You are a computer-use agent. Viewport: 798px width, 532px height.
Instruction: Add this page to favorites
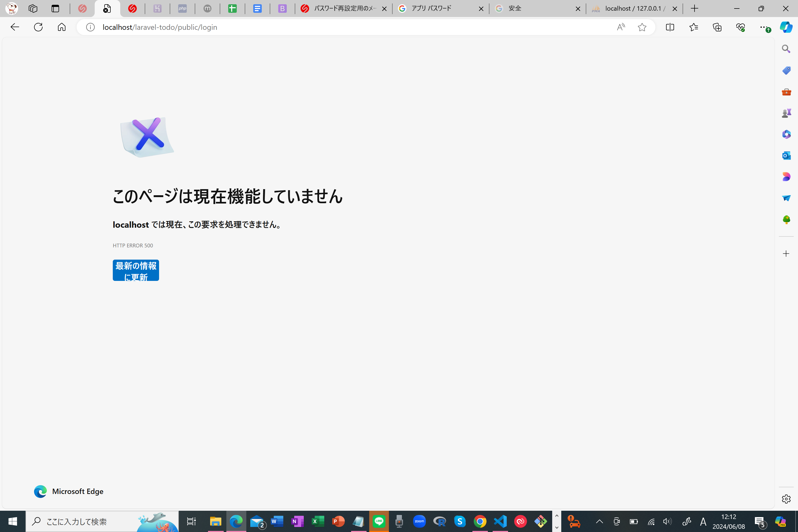click(642, 27)
